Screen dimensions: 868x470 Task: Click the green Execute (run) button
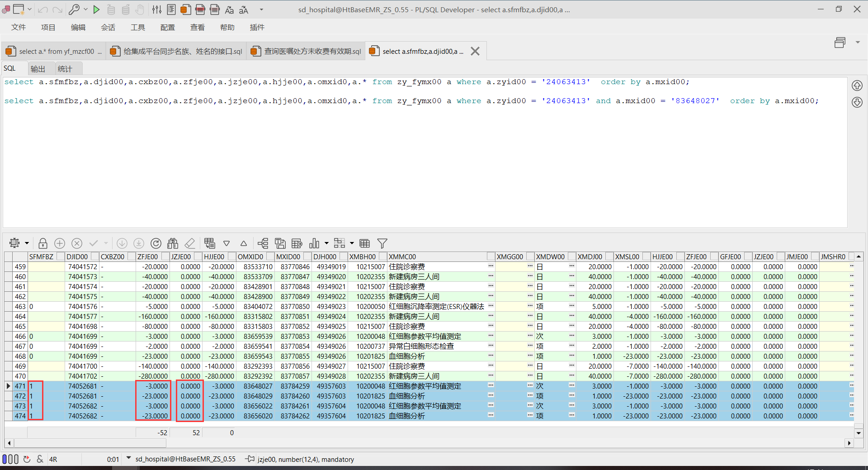[96, 9]
